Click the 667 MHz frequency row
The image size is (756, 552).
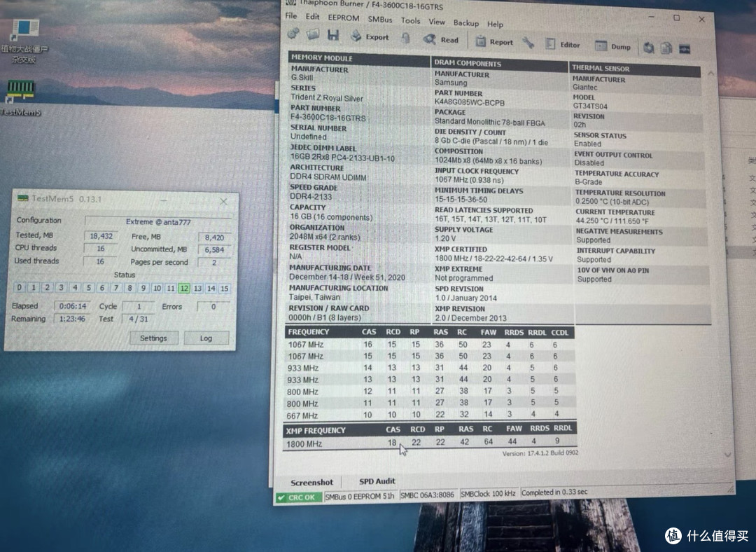tap(429, 415)
